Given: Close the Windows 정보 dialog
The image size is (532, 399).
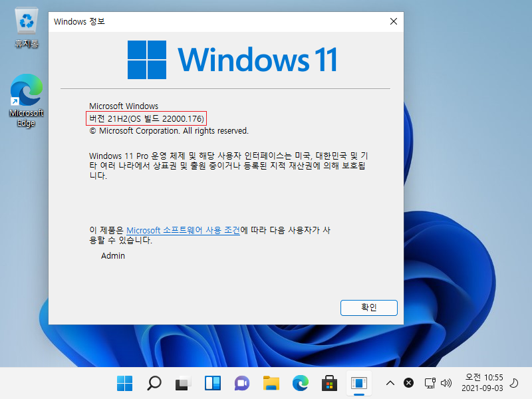Looking at the screenshot, I should [394, 21].
